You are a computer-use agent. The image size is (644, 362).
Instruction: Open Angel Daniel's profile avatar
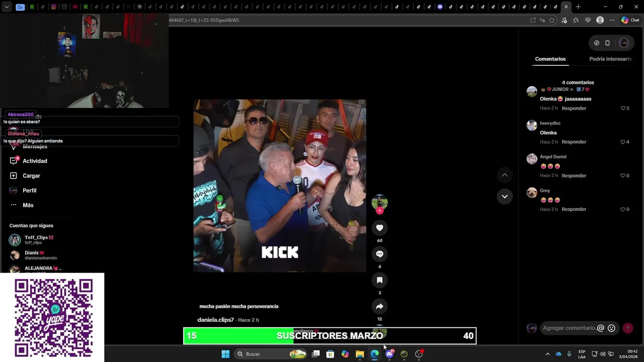pos(532,159)
